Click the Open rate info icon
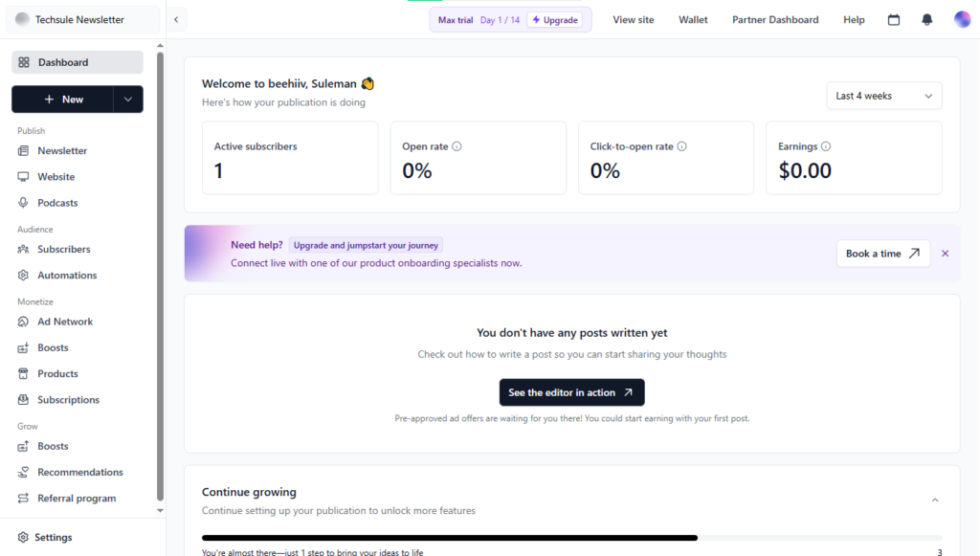The height and width of the screenshot is (556, 980). tap(457, 146)
